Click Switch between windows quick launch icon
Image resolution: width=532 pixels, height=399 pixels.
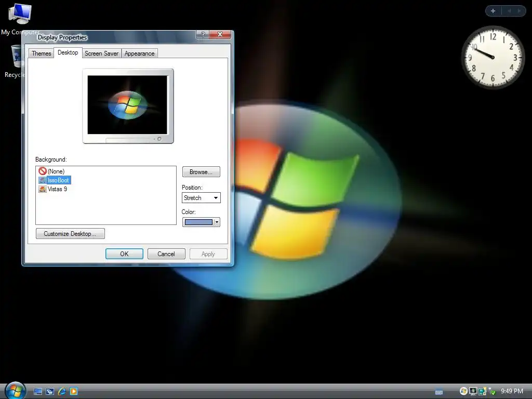pyautogui.click(x=50, y=391)
